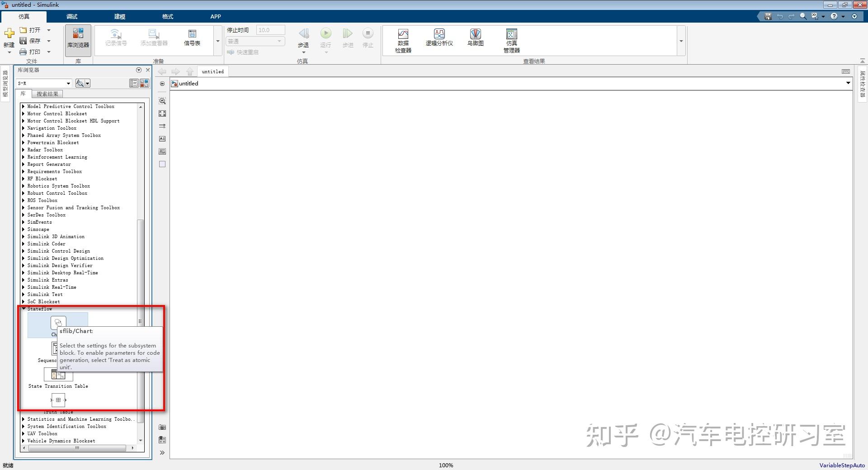Click save icon in quick access toolbar
This screenshot has height=470, width=868.
pos(768,16)
